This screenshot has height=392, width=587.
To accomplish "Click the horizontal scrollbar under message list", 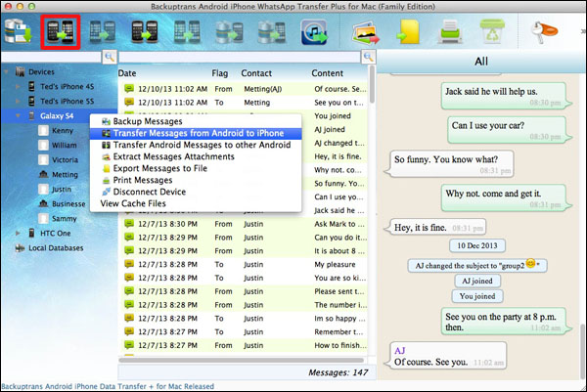I will (x=242, y=360).
